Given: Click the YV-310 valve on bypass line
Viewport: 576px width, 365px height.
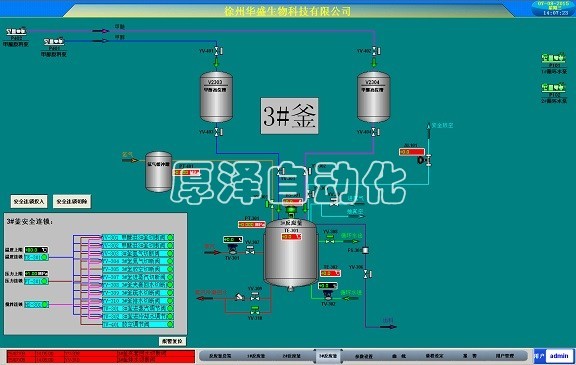Looking at the screenshot, I should (x=255, y=310).
